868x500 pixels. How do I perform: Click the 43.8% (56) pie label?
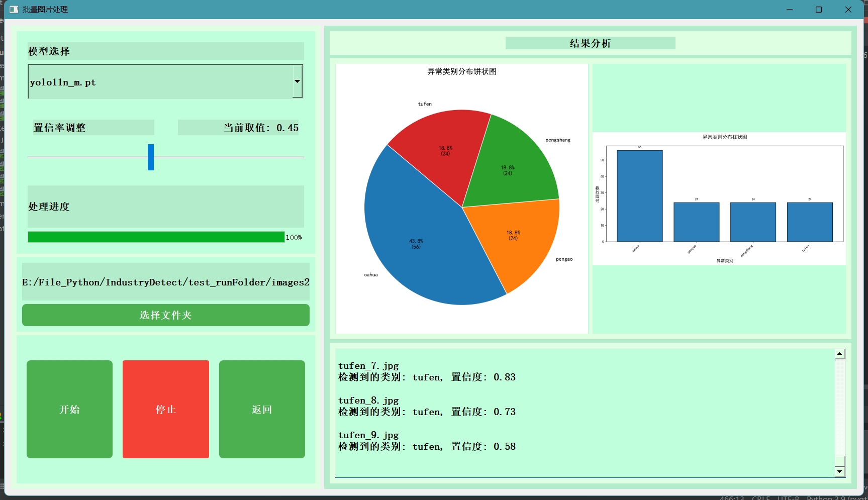pos(416,244)
